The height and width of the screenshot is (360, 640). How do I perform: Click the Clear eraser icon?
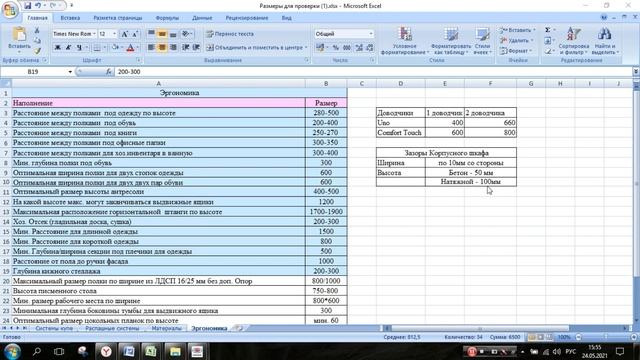click(x=548, y=51)
